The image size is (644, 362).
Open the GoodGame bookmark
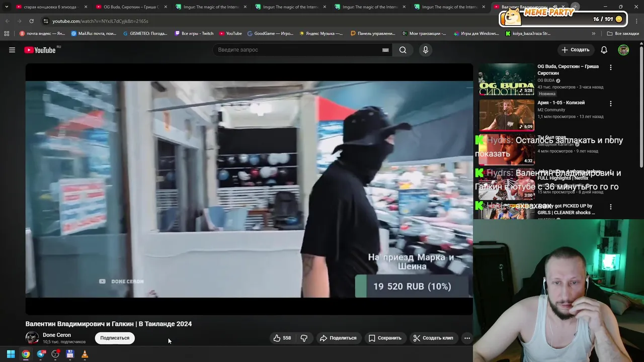pyautogui.click(x=270, y=34)
